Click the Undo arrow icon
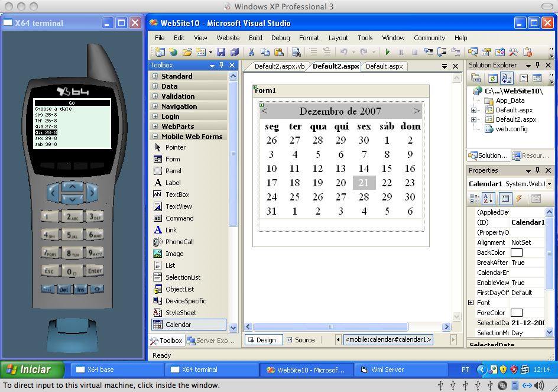558x392 pixels. point(343,53)
